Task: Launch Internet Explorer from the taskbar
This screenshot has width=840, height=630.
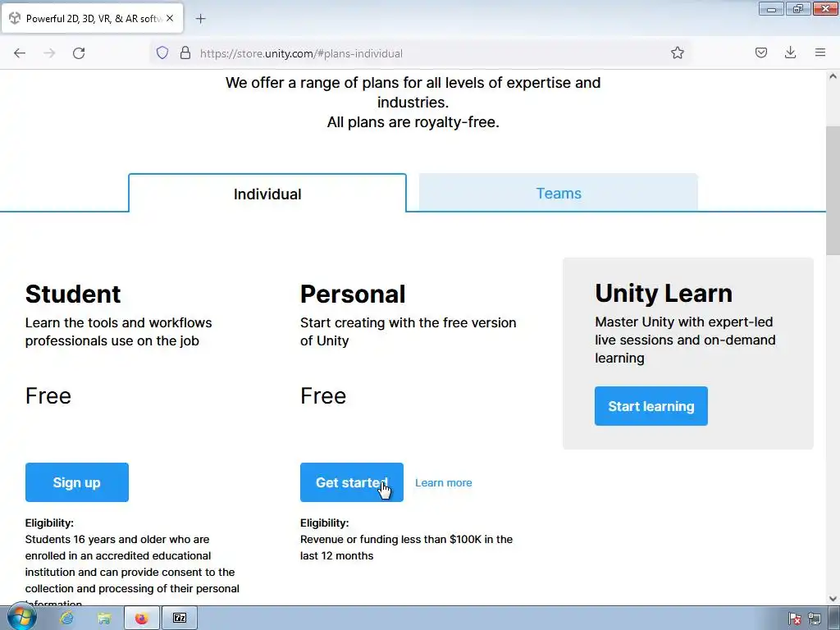Action: (x=66, y=619)
